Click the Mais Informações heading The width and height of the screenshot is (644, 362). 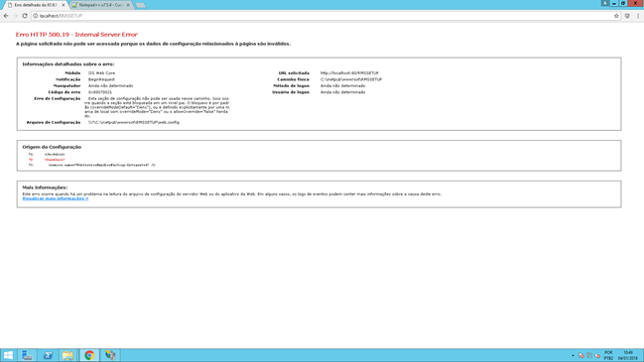pos(45,187)
